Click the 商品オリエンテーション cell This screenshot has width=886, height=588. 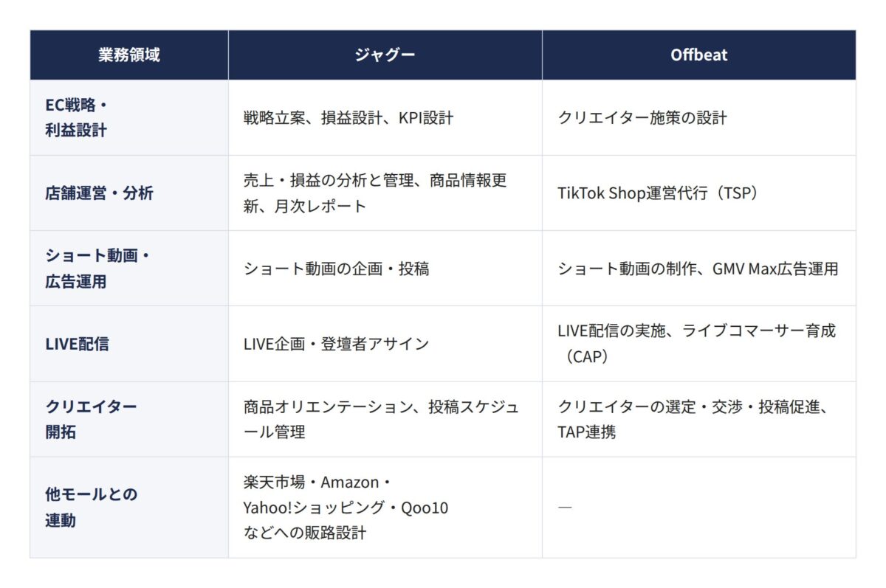coord(385,419)
